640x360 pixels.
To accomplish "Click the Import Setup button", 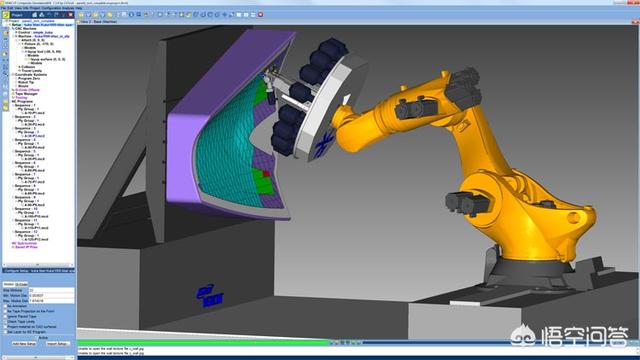I will (x=57, y=344).
